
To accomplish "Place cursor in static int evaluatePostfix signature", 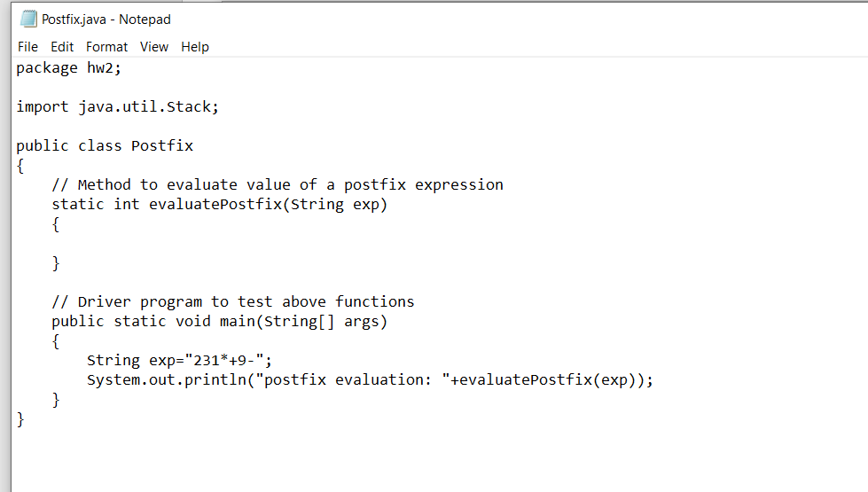I will 219,204.
